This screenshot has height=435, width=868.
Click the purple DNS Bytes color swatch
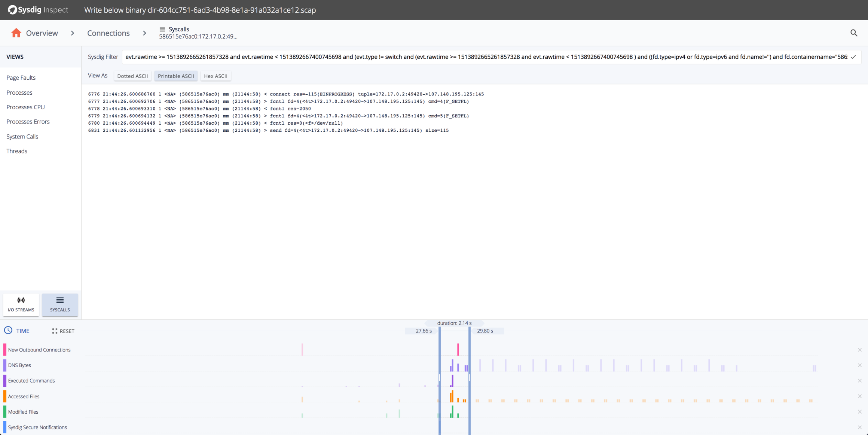pyautogui.click(x=5, y=365)
